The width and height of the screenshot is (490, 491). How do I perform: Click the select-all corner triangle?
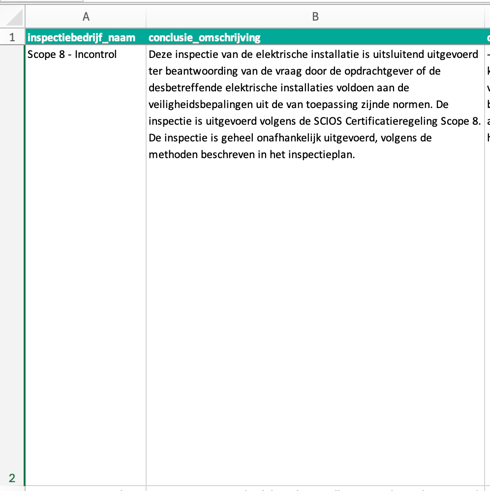(x=14, y=17)
